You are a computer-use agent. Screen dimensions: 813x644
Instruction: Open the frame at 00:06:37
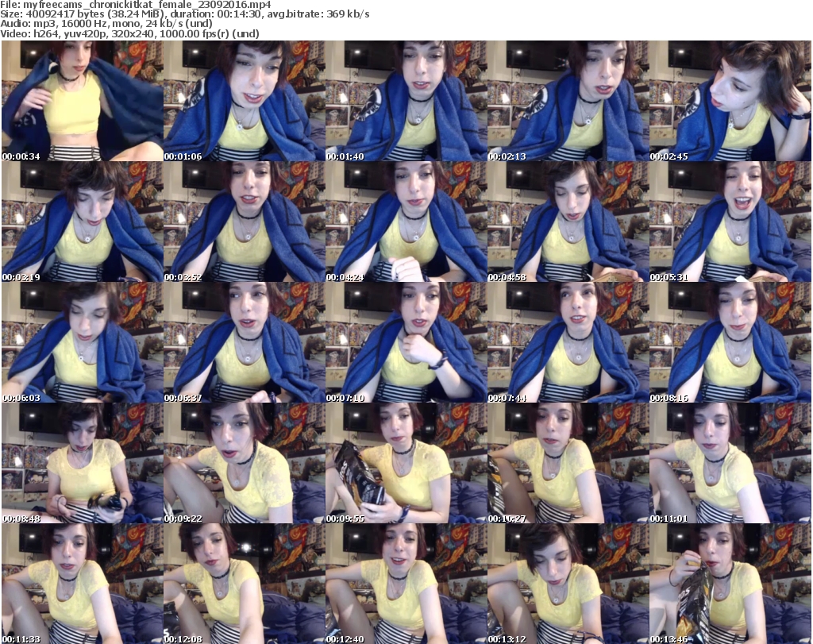[245, 343]
